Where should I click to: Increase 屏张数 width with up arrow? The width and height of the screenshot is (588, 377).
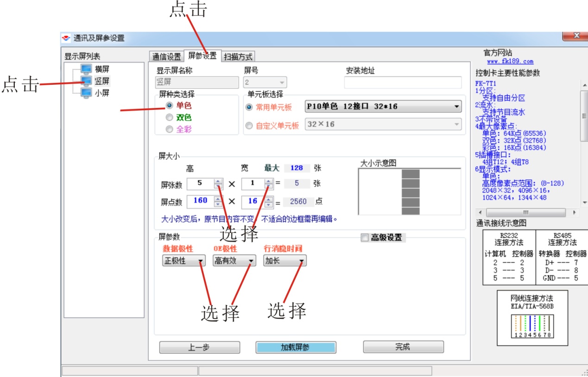pyautogui.click(x=269, y=181)
